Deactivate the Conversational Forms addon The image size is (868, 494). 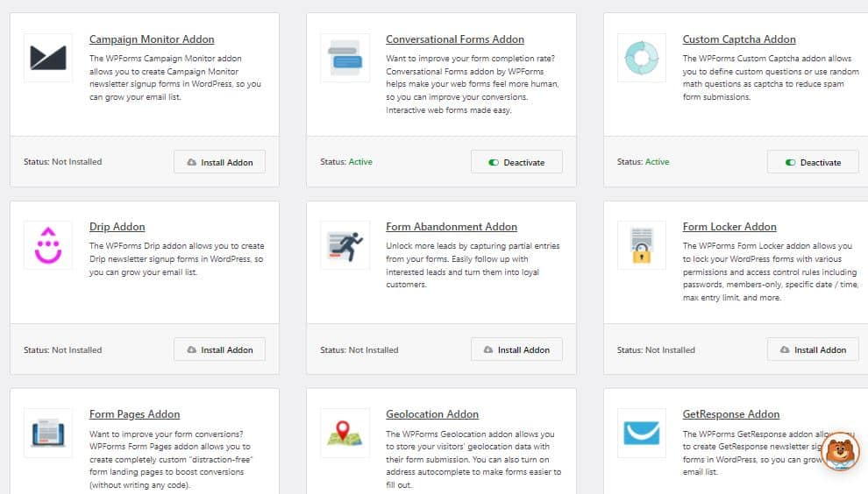[x=516, y=162]
